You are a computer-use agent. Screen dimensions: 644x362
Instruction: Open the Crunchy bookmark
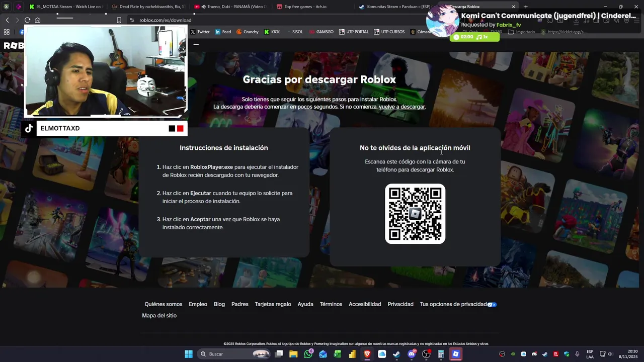click(247, 32)
